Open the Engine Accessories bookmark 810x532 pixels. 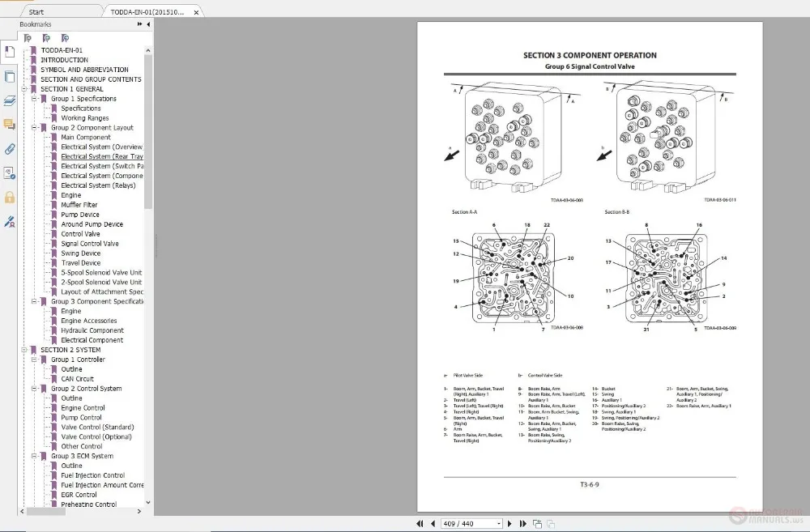coord(89,321)
